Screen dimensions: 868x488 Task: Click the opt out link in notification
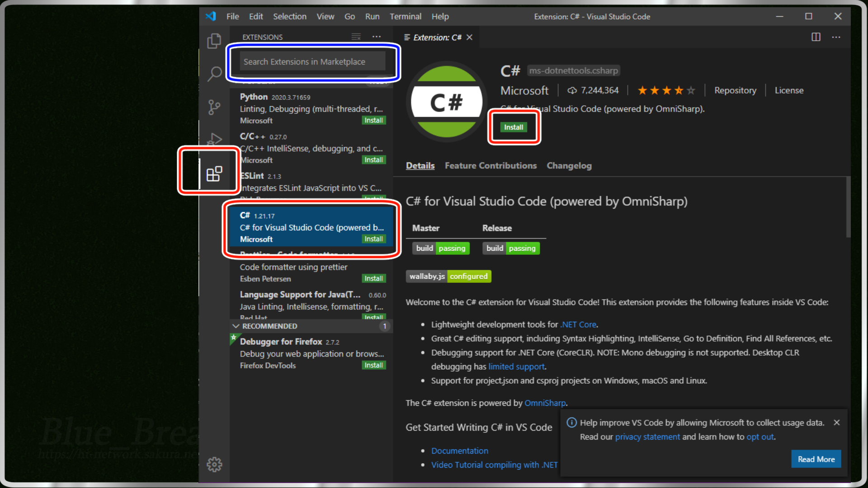(759, 436)
